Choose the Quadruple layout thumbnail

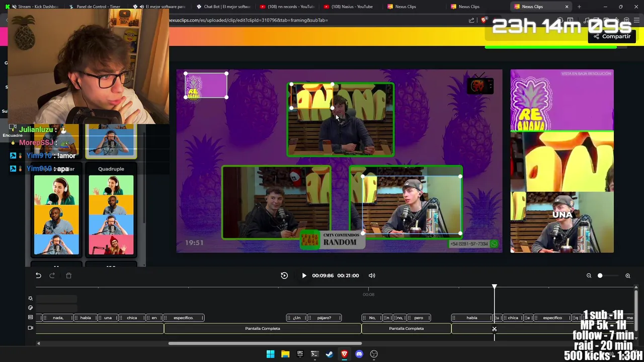click(111, 215)
